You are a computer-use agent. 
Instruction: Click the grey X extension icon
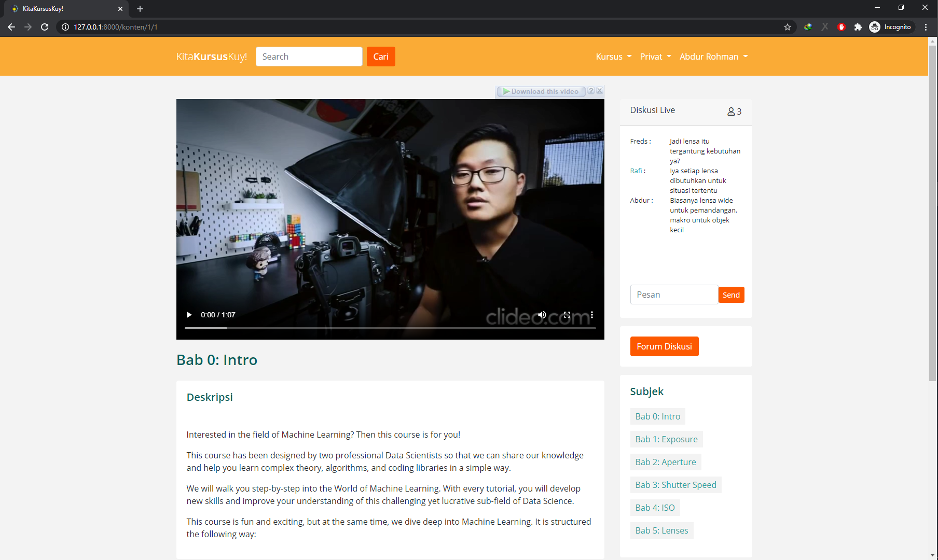[x=825, y=27]
